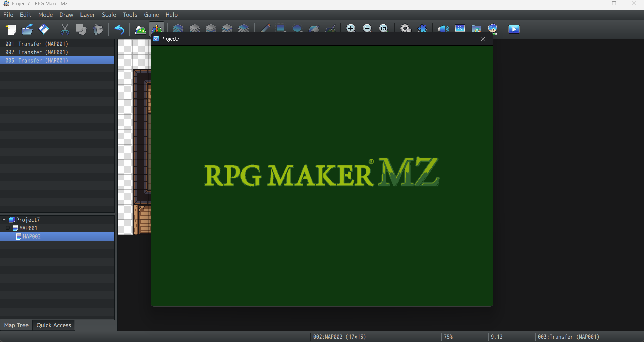Screen dimensions: 644x342
Task: Select the Rectangle drawing tool
Action: 281,28
